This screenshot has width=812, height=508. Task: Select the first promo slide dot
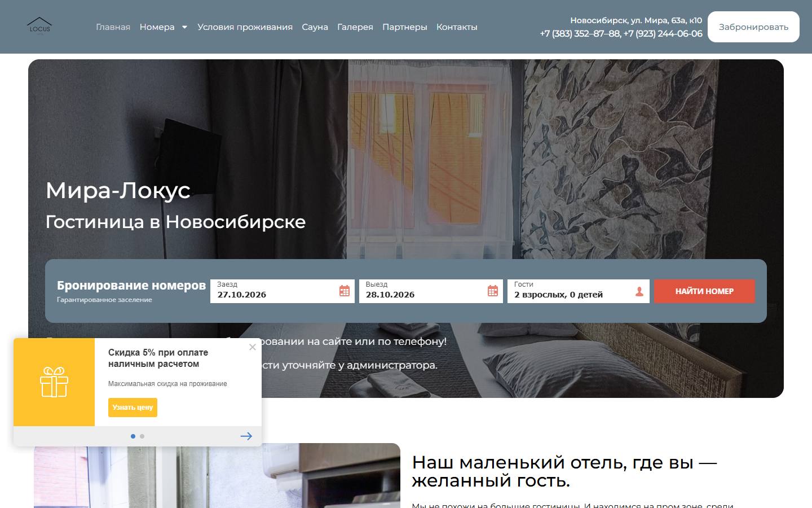click(x=133, y=436)
